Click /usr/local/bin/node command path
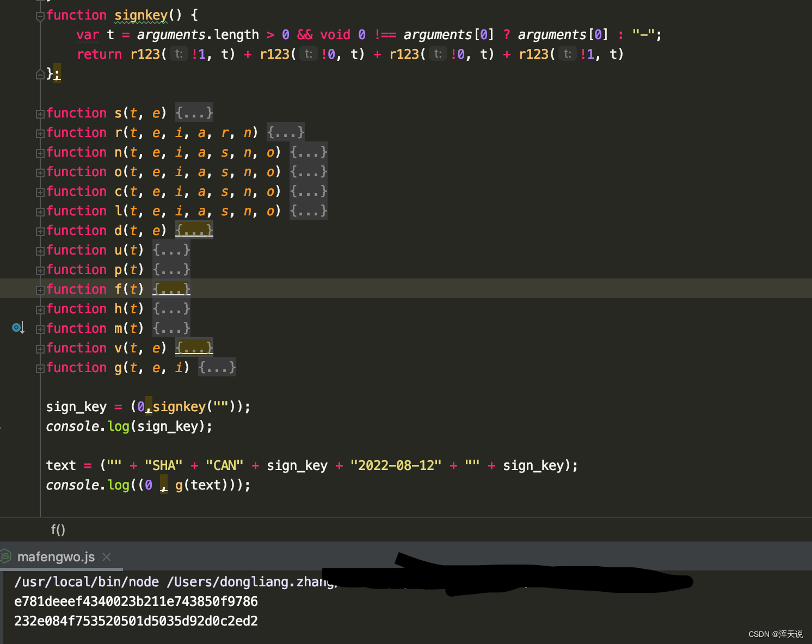The height and width of the screenshot is (644, 812). [87, 582]
